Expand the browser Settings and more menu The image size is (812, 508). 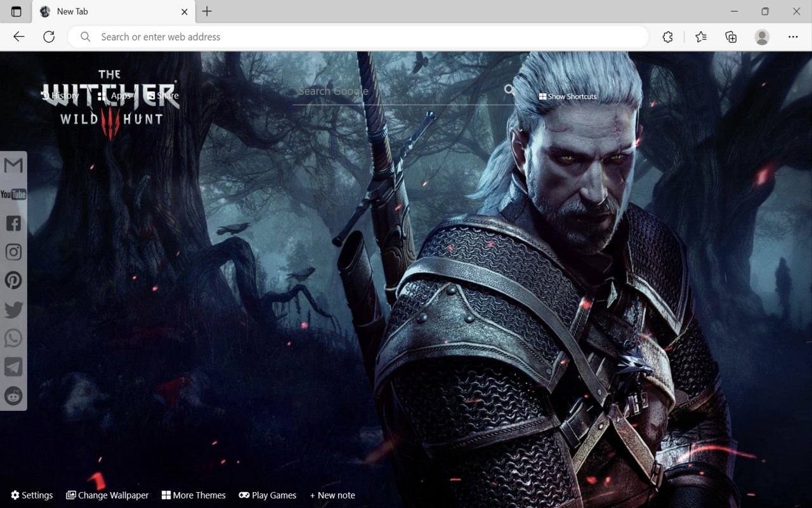793,37
